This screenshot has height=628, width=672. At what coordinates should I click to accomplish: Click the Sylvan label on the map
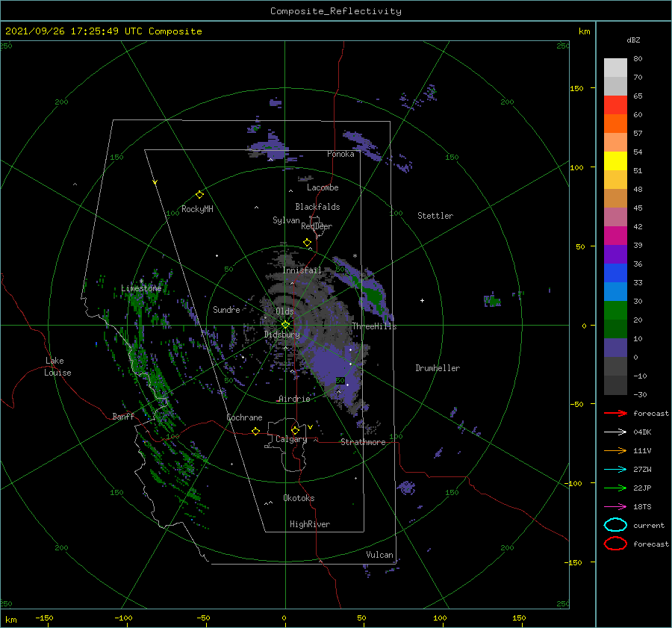point(286,220)
